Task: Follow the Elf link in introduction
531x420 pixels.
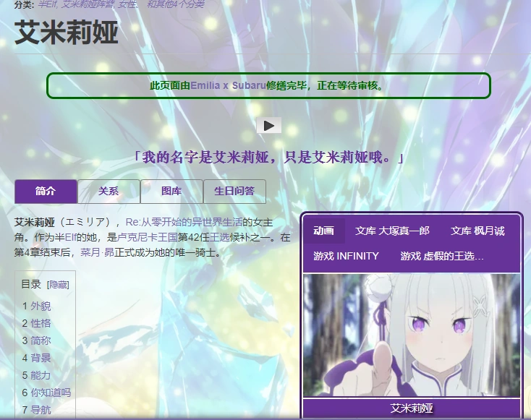Action: tap(70, 237)
